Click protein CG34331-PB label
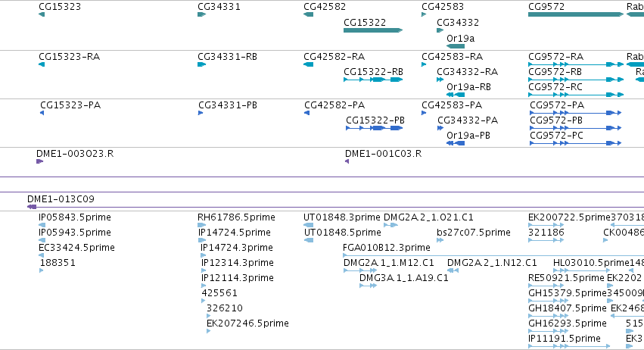Screen dimensions: 644x350 (228, 105)
